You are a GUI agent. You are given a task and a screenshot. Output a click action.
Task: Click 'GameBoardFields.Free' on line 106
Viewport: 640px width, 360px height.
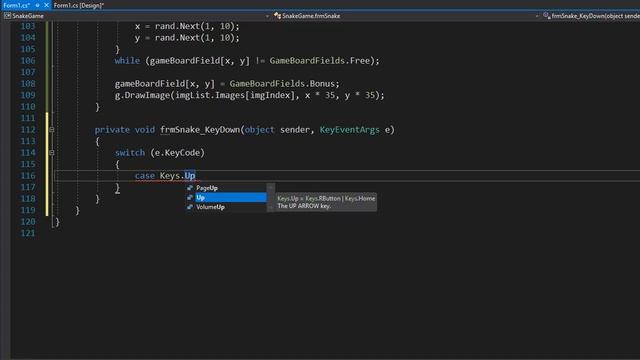click(320, 60)
